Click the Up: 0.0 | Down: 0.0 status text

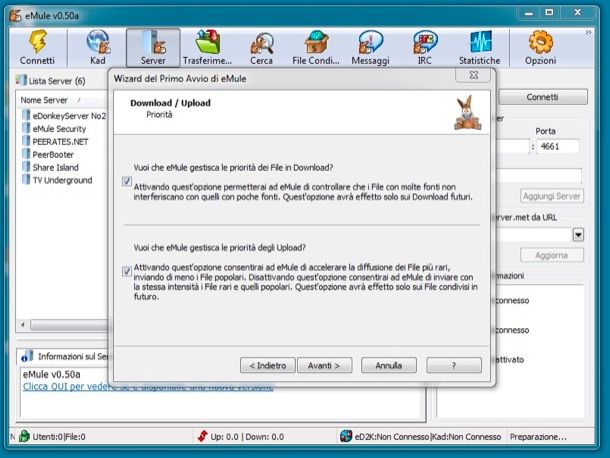(247, 437)
